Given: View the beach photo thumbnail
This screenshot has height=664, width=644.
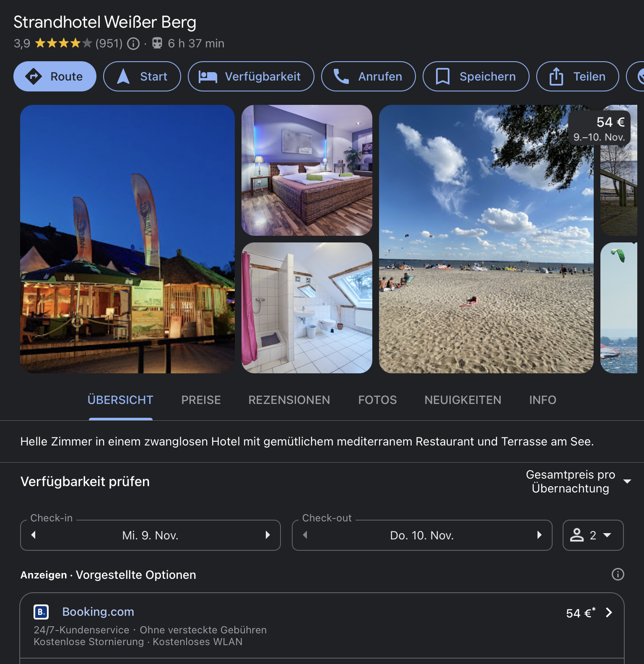Looking at the screenshot, I should pos(486,239).
